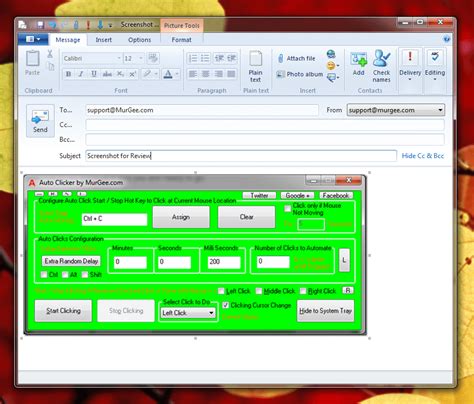Screen dimensions: 474x404
Task: Open the font color dropdown arrow
Action: coord(177,74)
